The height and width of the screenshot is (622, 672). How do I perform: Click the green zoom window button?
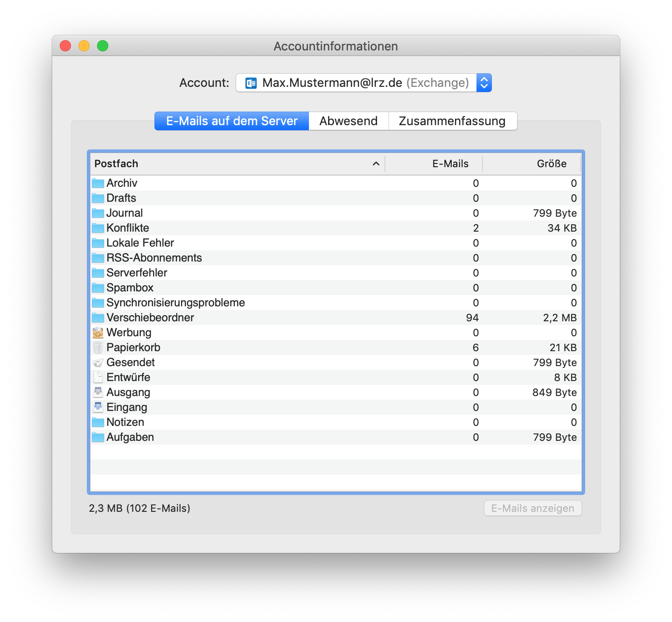[103, 46]
